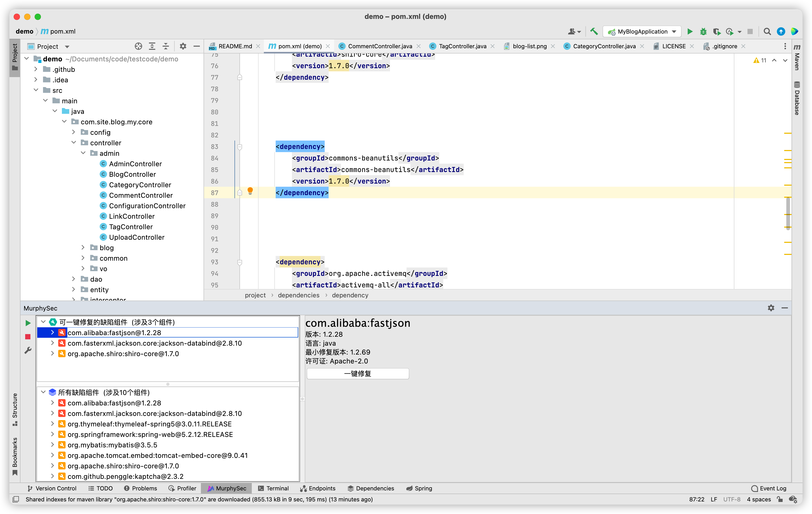Click the Settings gear icon in MurphySec panel
The image size is (812, 514).
click(771, 308)
